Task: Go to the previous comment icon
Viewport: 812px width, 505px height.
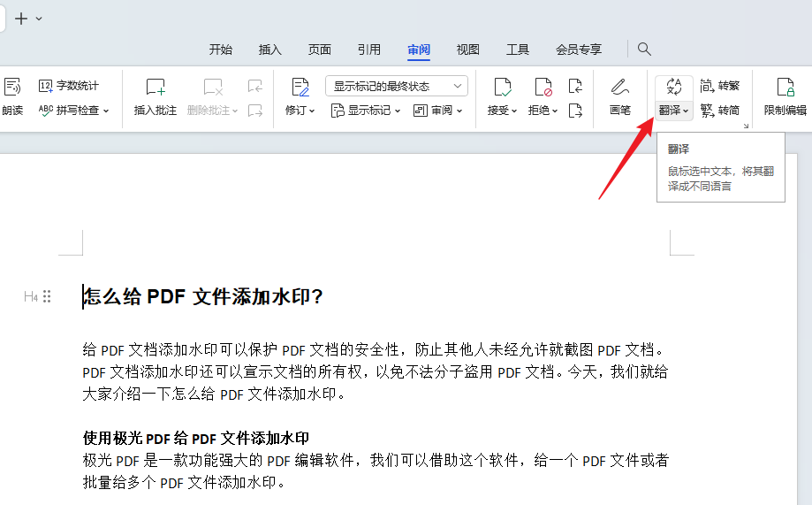Action: pos(255,86)
